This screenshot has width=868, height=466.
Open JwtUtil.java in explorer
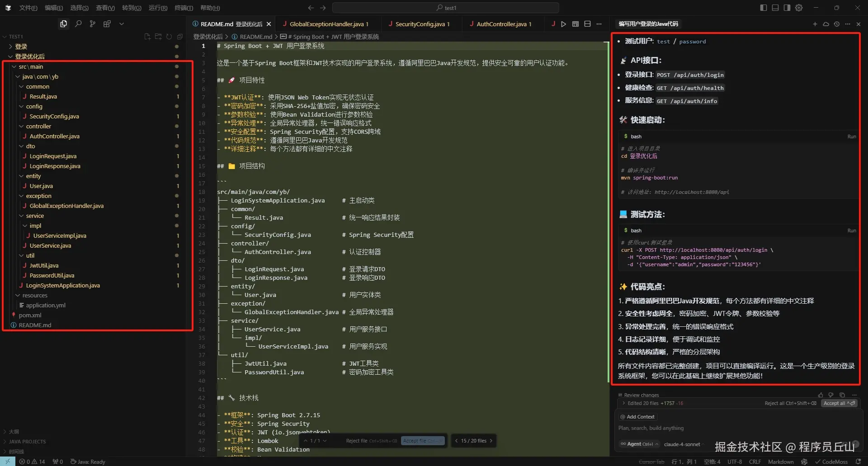click(x=94, y=265)
